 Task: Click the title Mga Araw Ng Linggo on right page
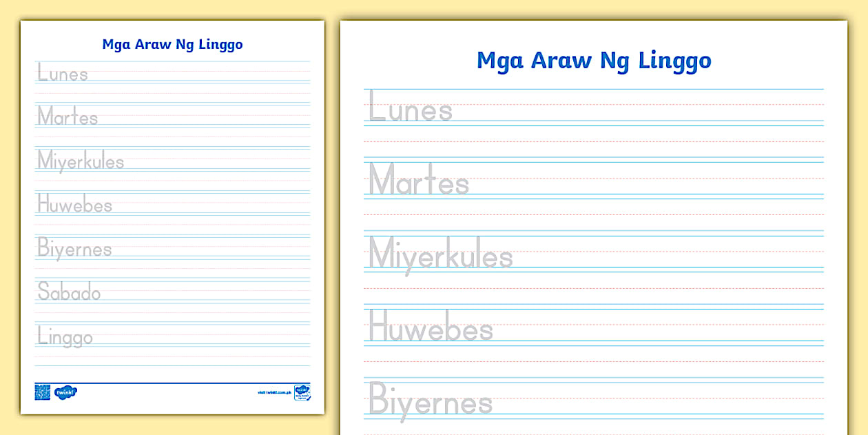point(594,61)
